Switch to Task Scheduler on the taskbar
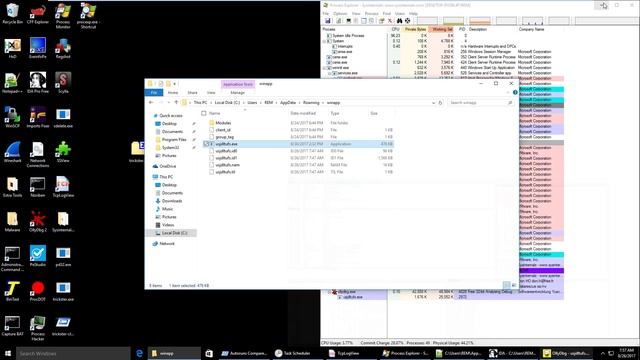The image size is (640, 360). pyautogui.click(x=297, y=353)
